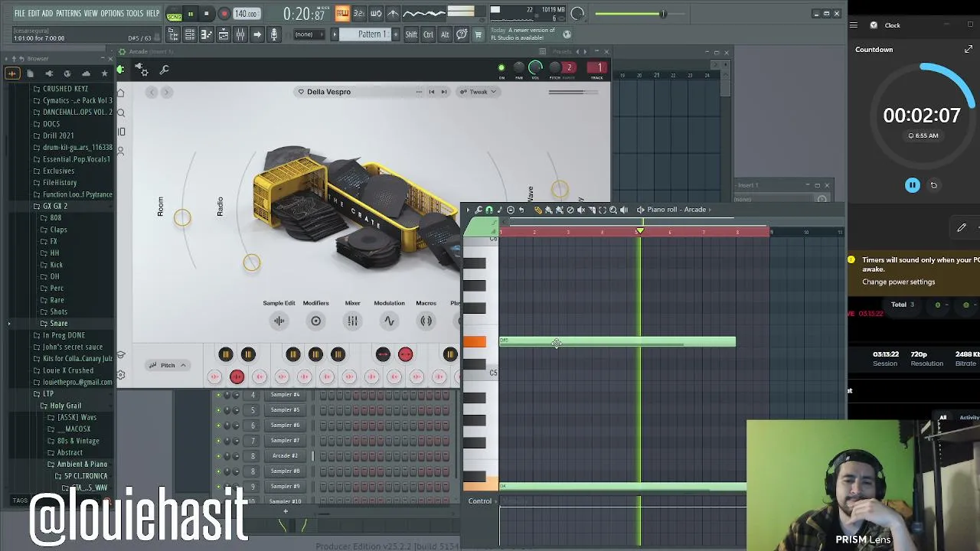Toggle mute light on Sampler #4 channel
980x551 pixels.
218,395
